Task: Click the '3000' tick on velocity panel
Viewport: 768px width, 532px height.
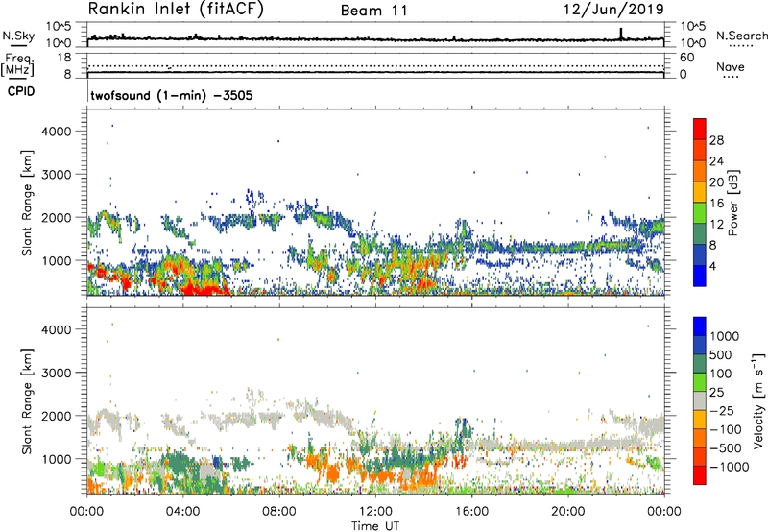Action: pyautogui.click(x=56, y=373)
